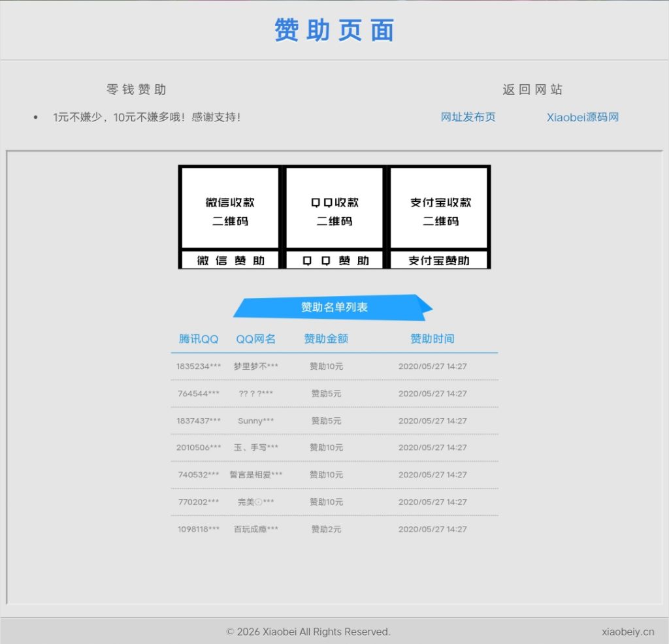Click the 赞助时间 column header

pos(432,338)
